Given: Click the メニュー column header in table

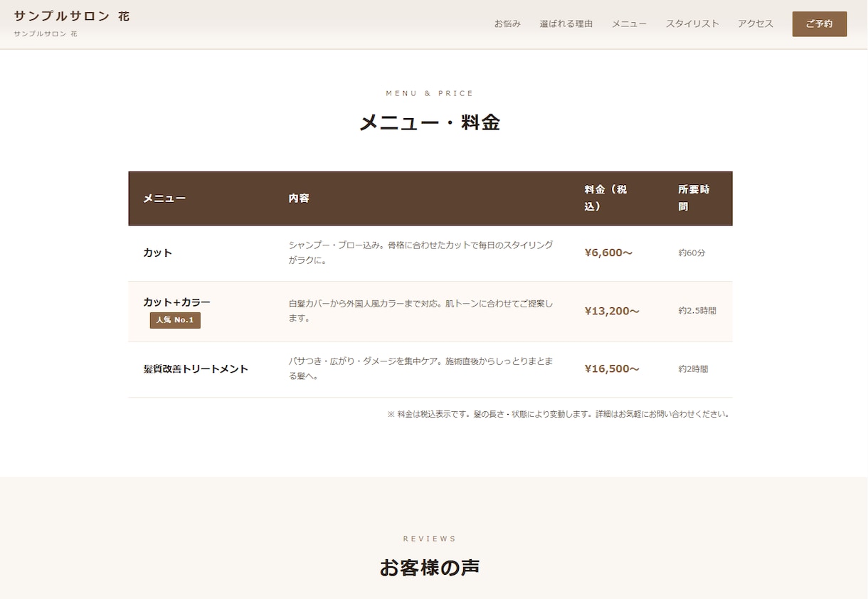Looking at the screenshot, I should pyautogui.click(x=164, y=198).
